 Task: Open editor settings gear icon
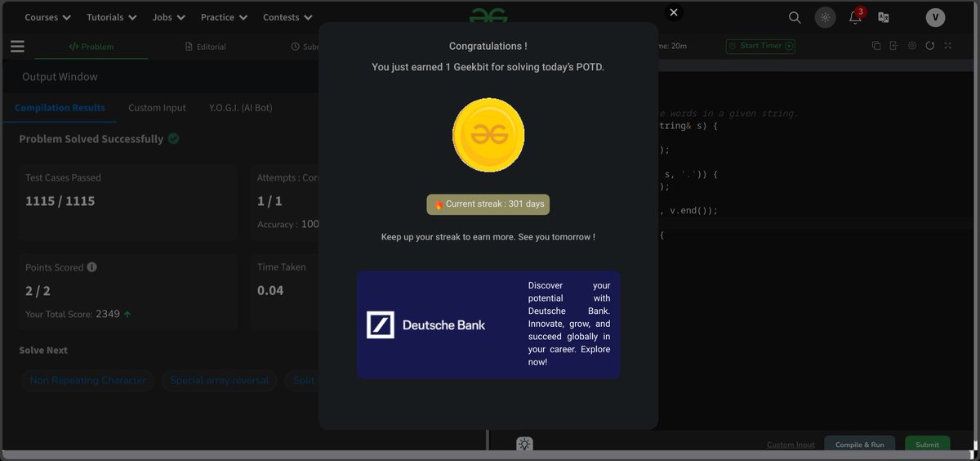[x=912, y=46]
